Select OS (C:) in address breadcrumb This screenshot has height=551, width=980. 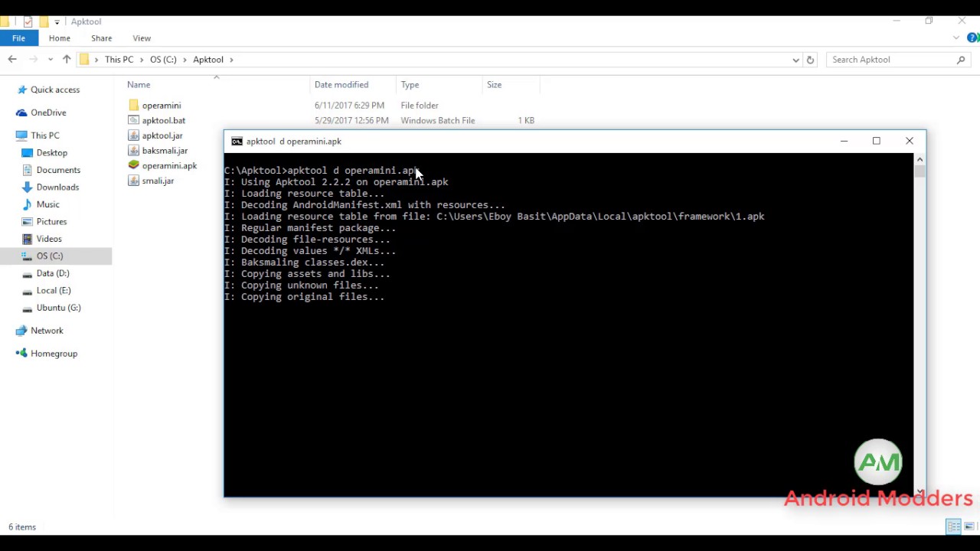[163, 60]
